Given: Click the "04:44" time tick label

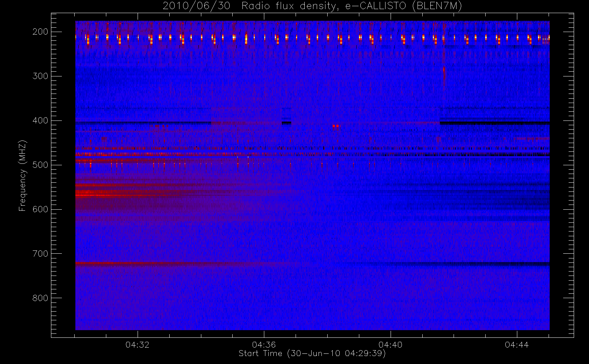Looking at the screenshot, I should pyautogui.click(x=517, y=345).
